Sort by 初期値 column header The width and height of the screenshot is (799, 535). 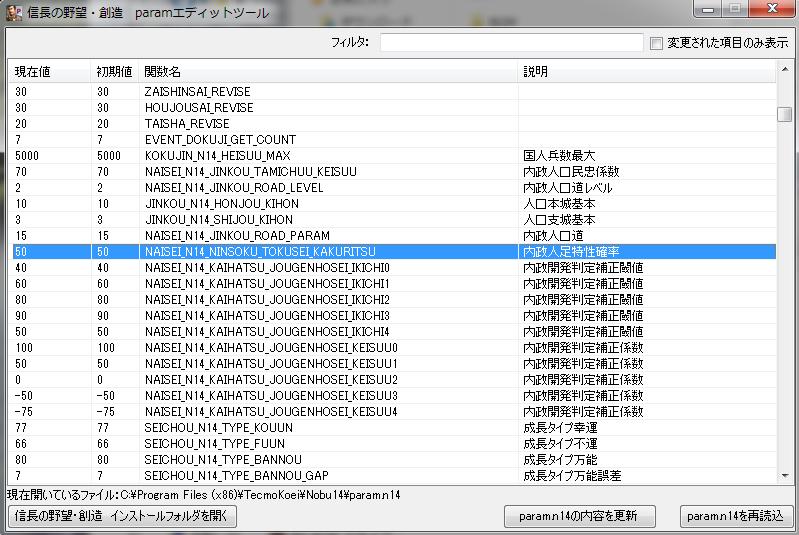[x=115, y=71]
